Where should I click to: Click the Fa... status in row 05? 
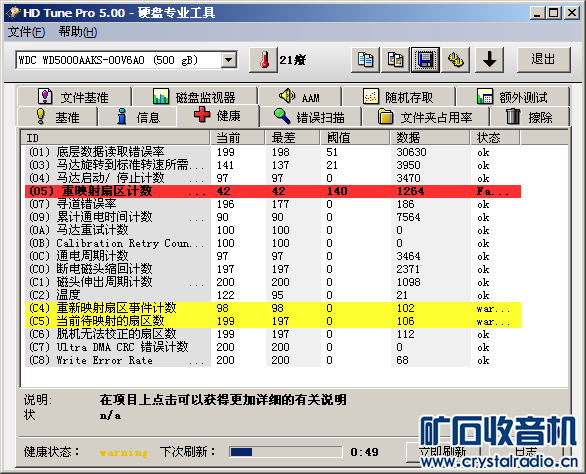click(x=493, y=191)
